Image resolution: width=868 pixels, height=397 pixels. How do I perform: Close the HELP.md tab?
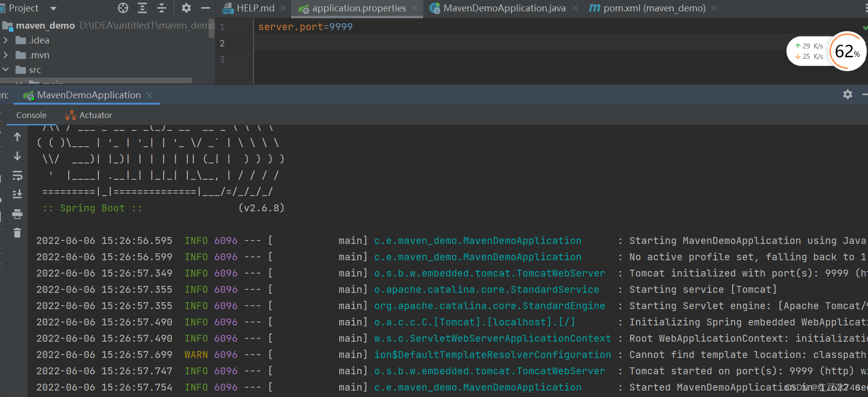click(283, 8)
